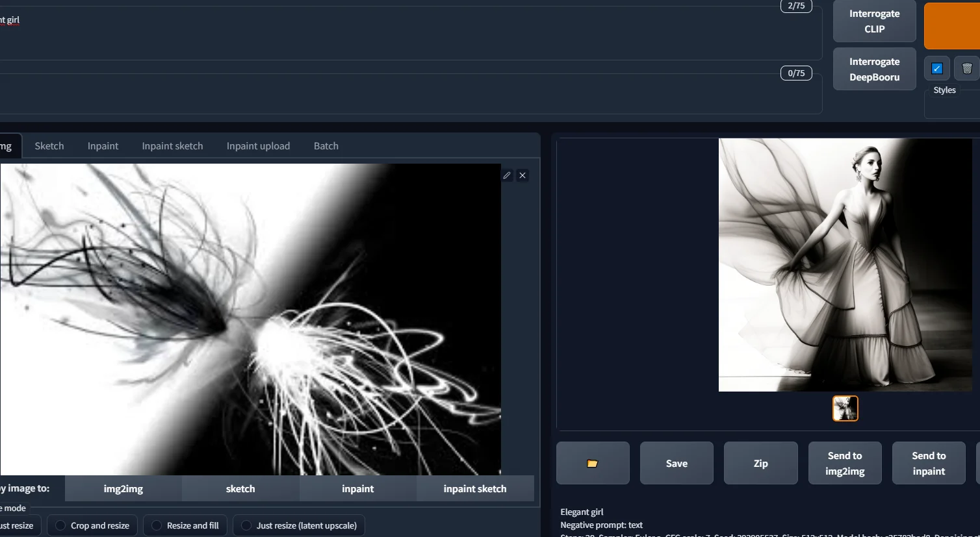This screenshot has height=537, width=980.
Task: Remove the input image with X icon
Action: point(522,175)
